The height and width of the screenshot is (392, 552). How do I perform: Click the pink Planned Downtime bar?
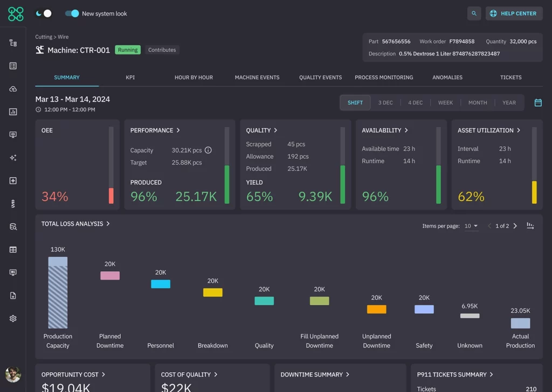[x=110, y=276]
